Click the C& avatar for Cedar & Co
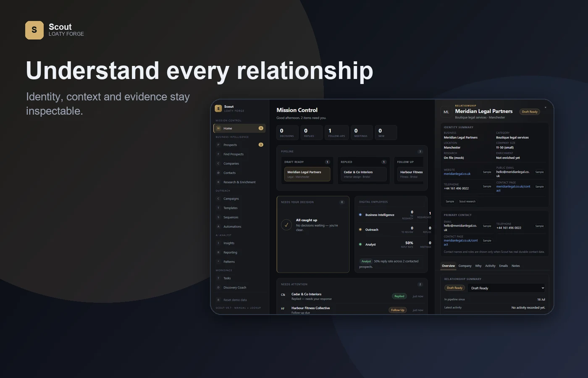This screenshot has height=378, width=588. coord(283,295)
